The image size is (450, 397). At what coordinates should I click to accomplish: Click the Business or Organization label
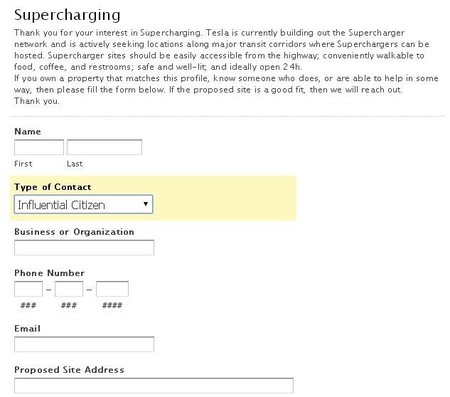tap(74, 232)
